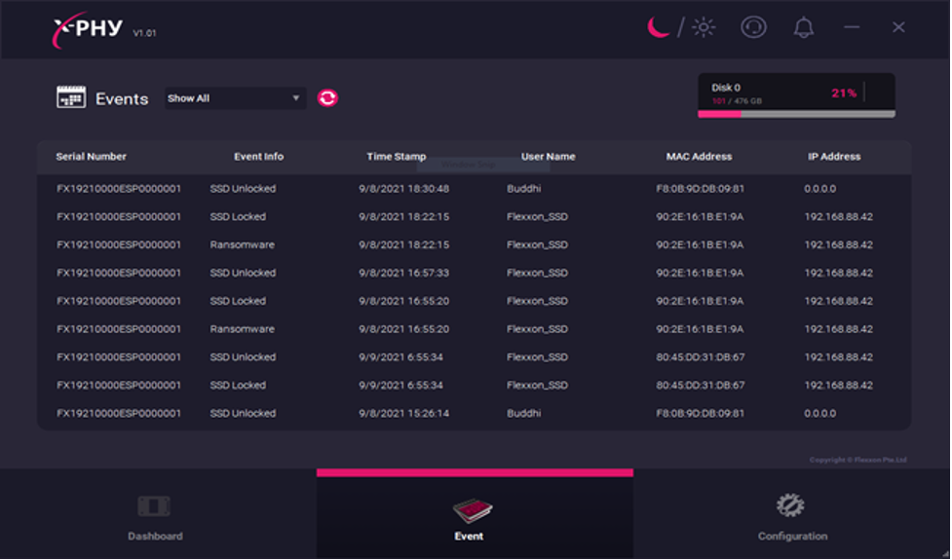Click the Event book icon
The width and height of the screenshot is (952, 560).
[x=474, y=509]
